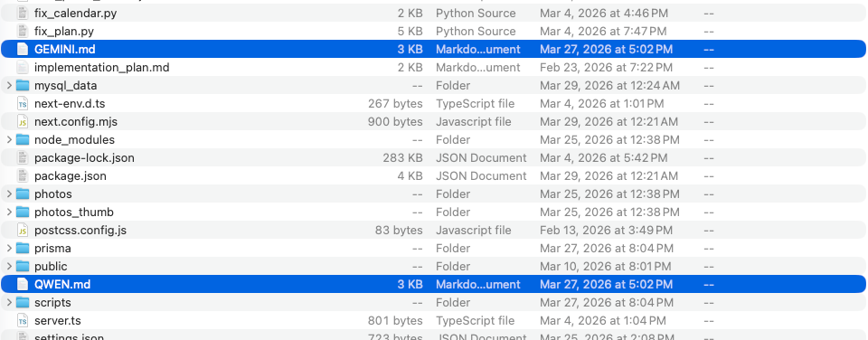Image resolution: width=868 pixels, height=340 pixels.
Task: Select the next.config.mjs JS file icon
Action: tap(22, 122)
